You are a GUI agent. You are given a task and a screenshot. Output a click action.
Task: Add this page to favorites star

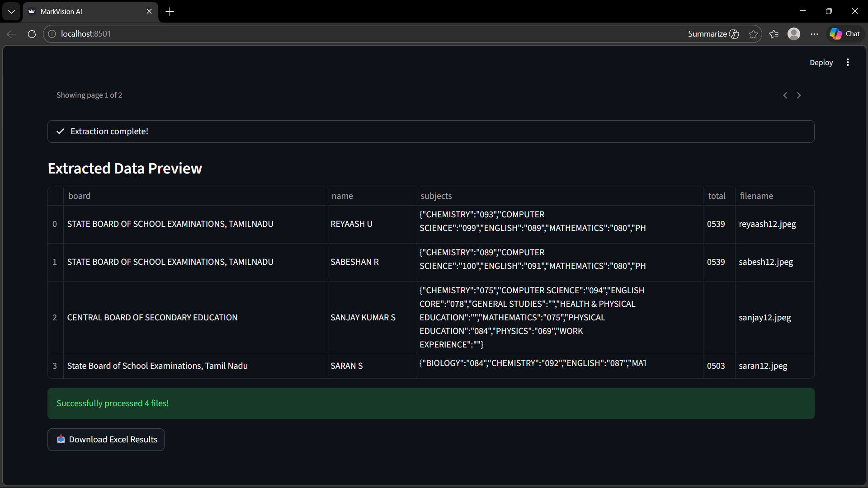coord(753,34)
